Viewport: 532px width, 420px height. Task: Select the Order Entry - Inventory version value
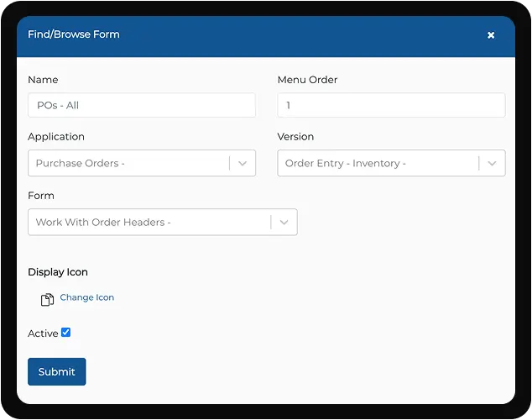click(x=346, y=163)
